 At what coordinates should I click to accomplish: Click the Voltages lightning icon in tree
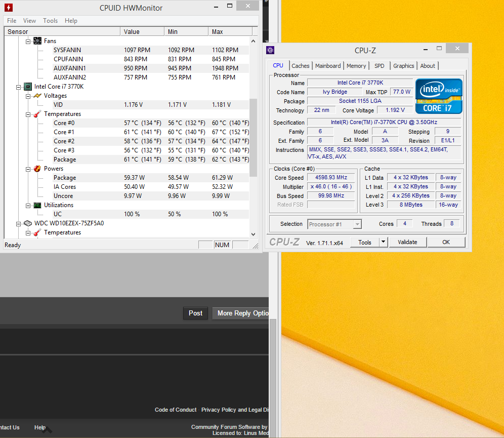pos(37,96)
